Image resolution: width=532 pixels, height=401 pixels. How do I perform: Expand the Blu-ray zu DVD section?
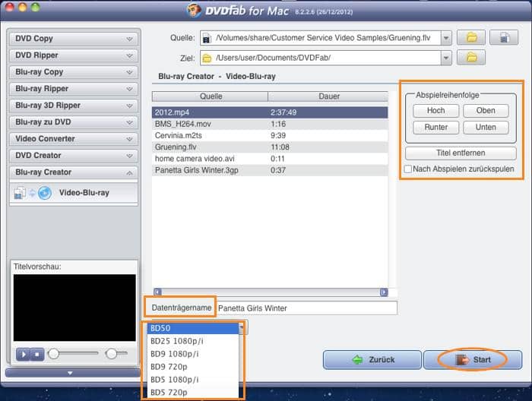pyautogui.click(x=74, y=122)
